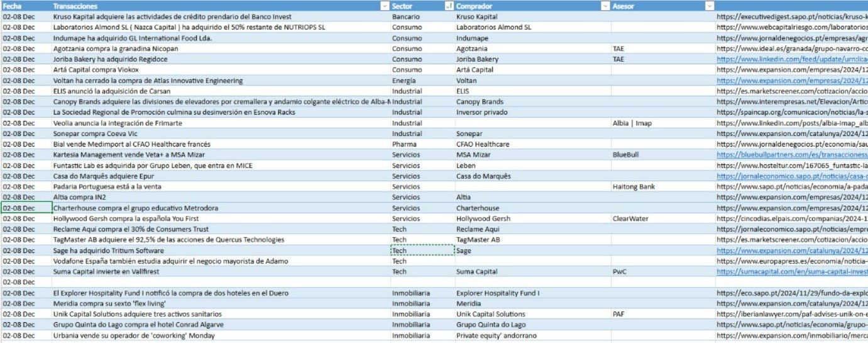This screenshot has width=868, height=343.
Task: Select the 'Bancario' sector cell
Action: pos(422,16)
